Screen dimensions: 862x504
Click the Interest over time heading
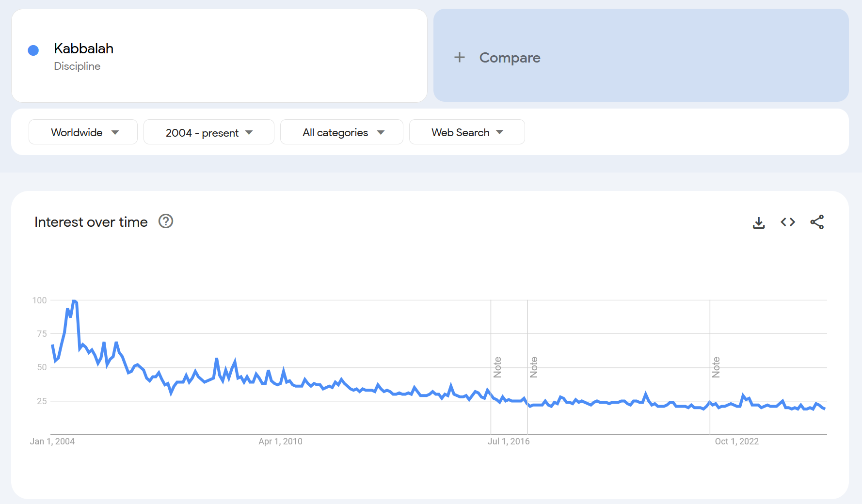[91, 222]
